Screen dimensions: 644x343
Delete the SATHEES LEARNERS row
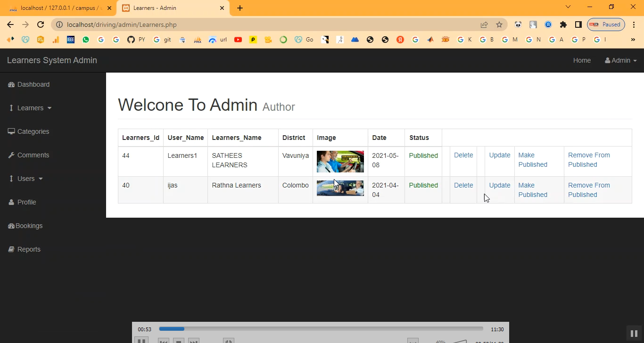pyautogui.click(x=463, y=155)
